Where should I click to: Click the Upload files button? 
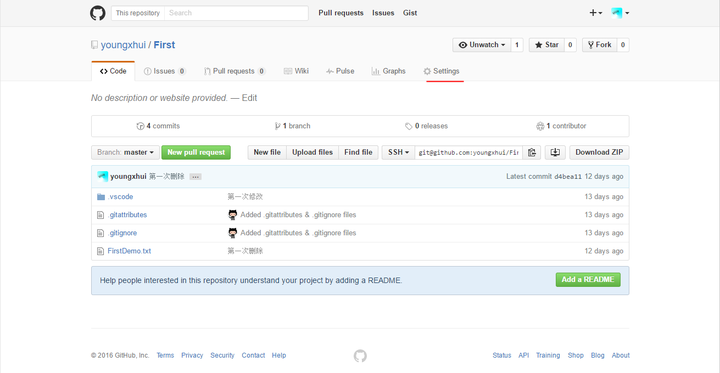313,153
